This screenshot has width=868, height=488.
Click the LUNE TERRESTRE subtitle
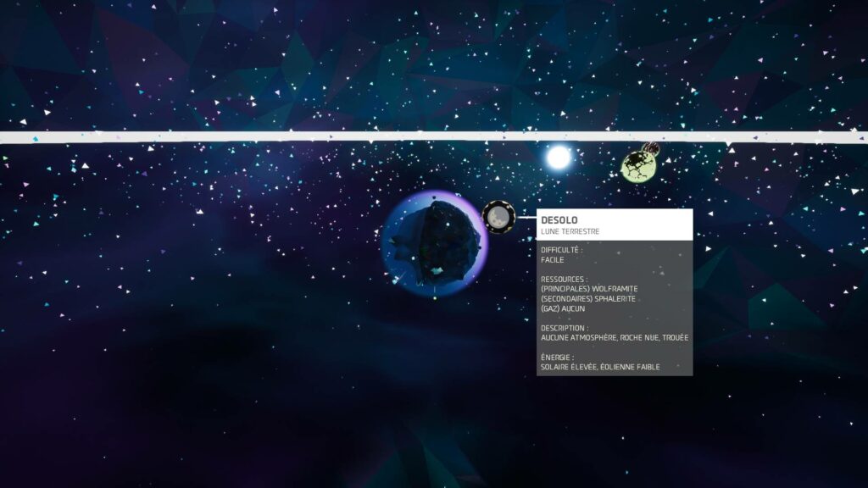(x=570, y=231)
